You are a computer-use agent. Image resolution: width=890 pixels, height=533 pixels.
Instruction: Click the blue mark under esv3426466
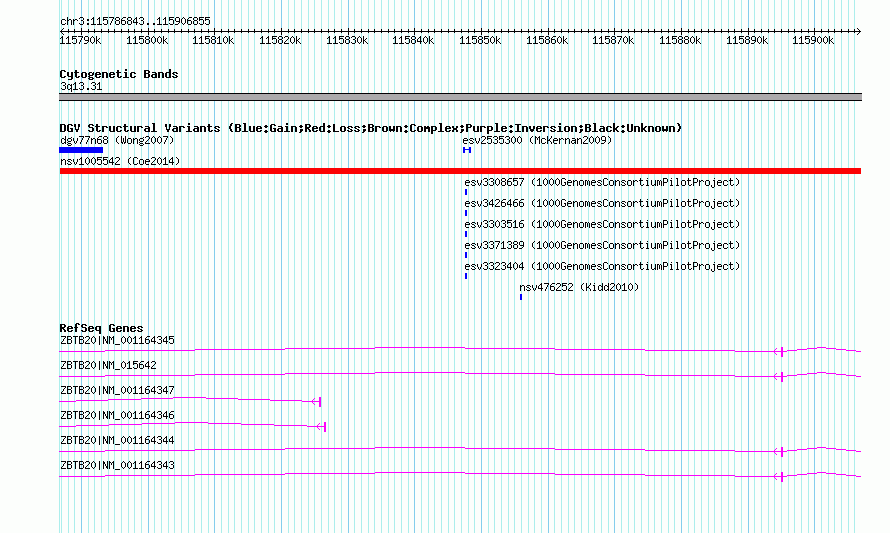pyautogui.click(x=466, y=213)
